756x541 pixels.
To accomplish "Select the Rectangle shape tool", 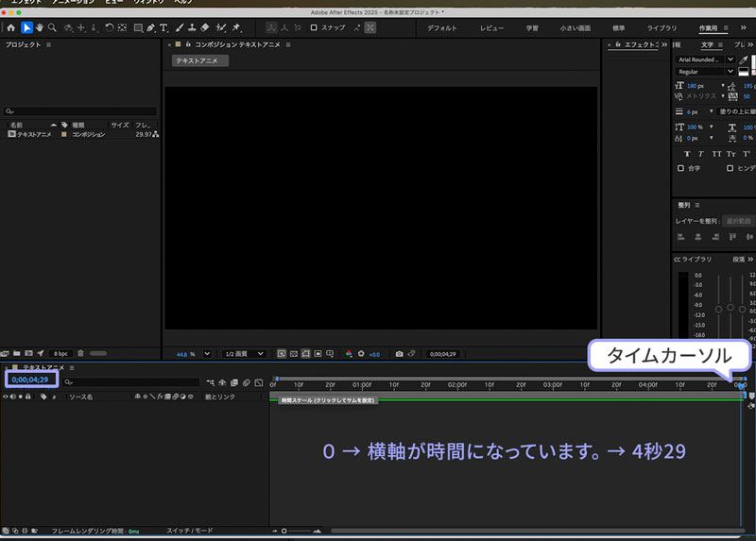I will point(138,28).
